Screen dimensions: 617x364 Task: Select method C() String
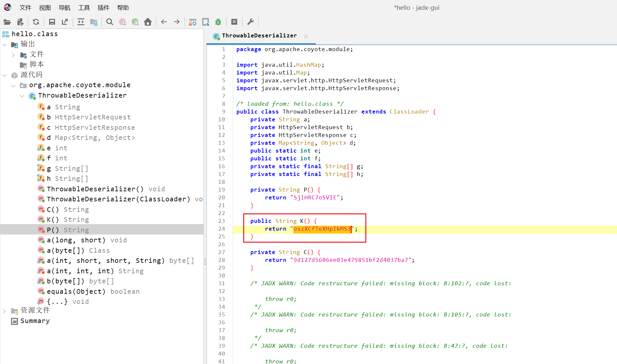68,209
